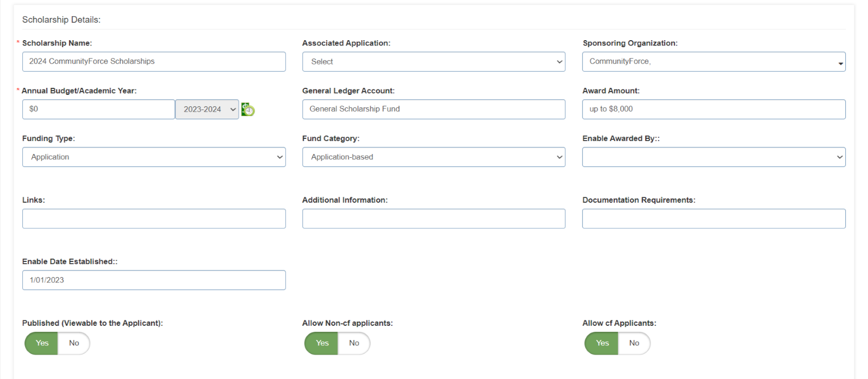
Task: Click the Scholarship Details heading
Action: [61, 20]
